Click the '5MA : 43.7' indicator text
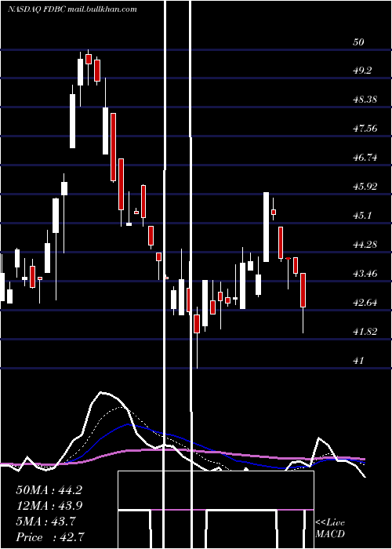Viewport: 392px width, 549px height. 45,522
